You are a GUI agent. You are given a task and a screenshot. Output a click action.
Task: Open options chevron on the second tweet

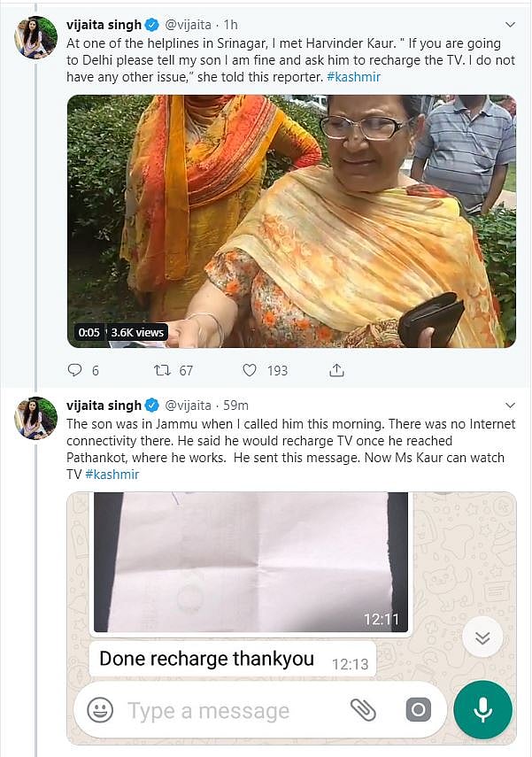point(510,404)
